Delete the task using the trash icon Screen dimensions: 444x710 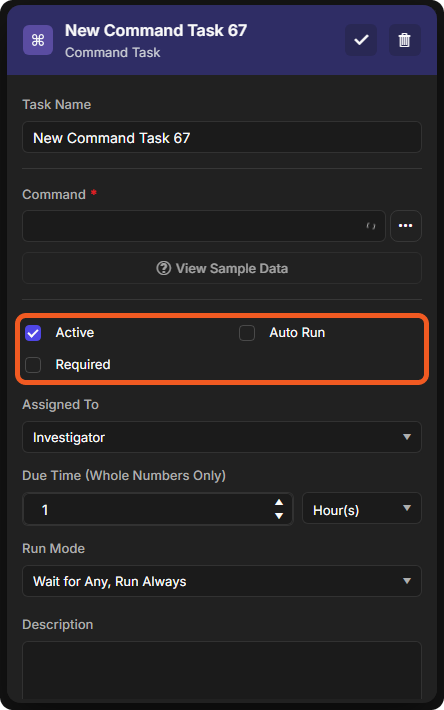pyautogui.click(x=404, y=40)
